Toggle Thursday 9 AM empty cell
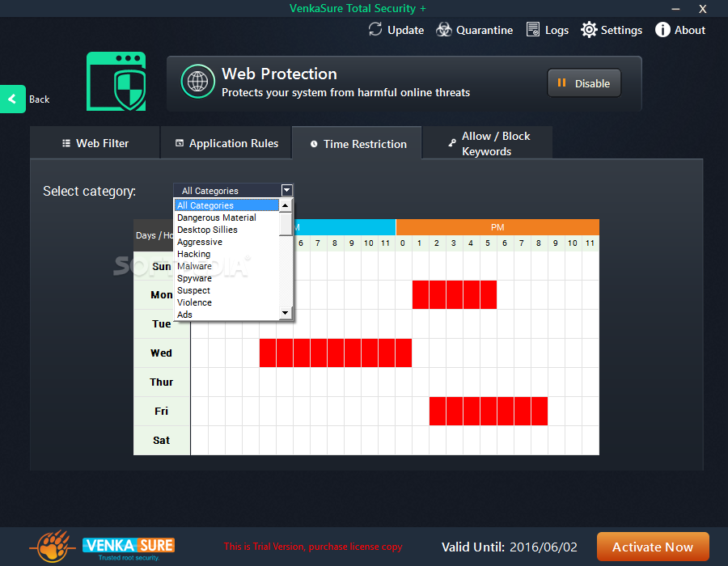This screenshot has width=728, height=566. tap(353, 382)
